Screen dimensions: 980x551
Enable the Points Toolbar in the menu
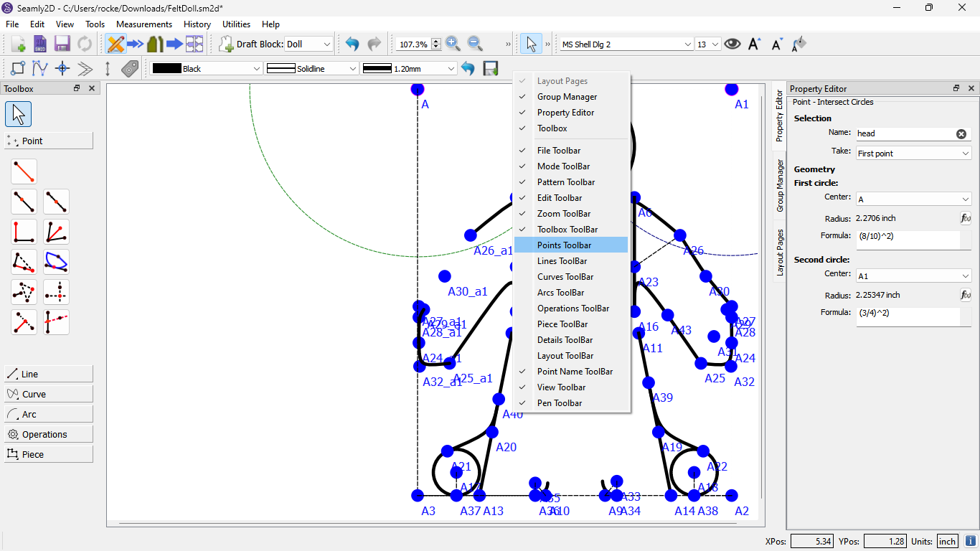pos(564,245)
